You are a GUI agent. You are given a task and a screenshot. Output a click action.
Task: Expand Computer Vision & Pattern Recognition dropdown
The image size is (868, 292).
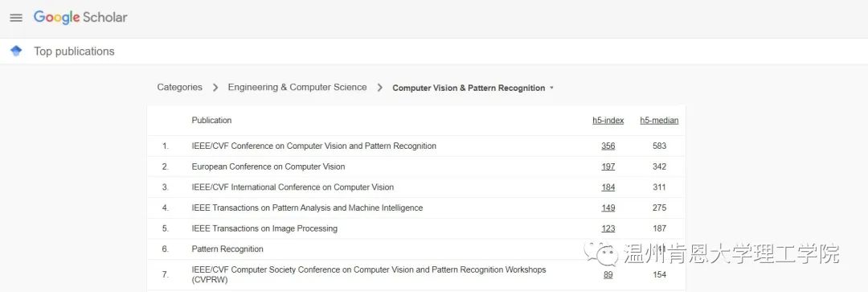pyautogui.click(x=473, y=88)
